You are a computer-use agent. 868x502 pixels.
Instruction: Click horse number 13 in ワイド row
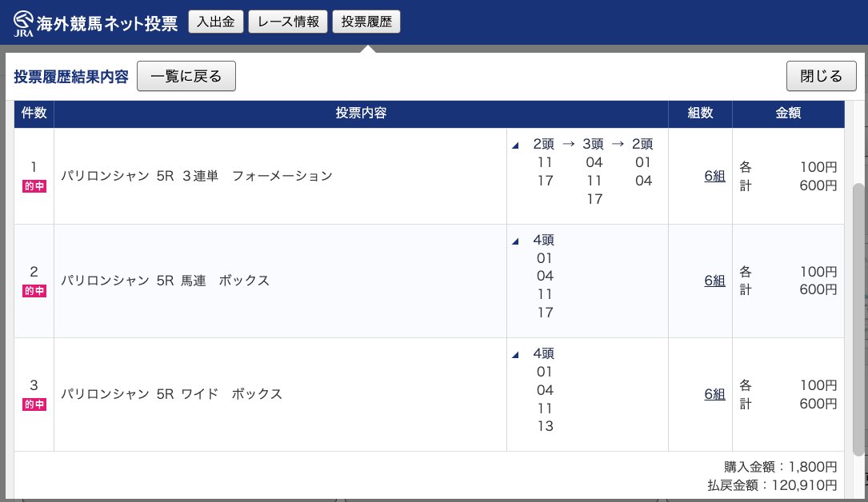pos(545,426)
